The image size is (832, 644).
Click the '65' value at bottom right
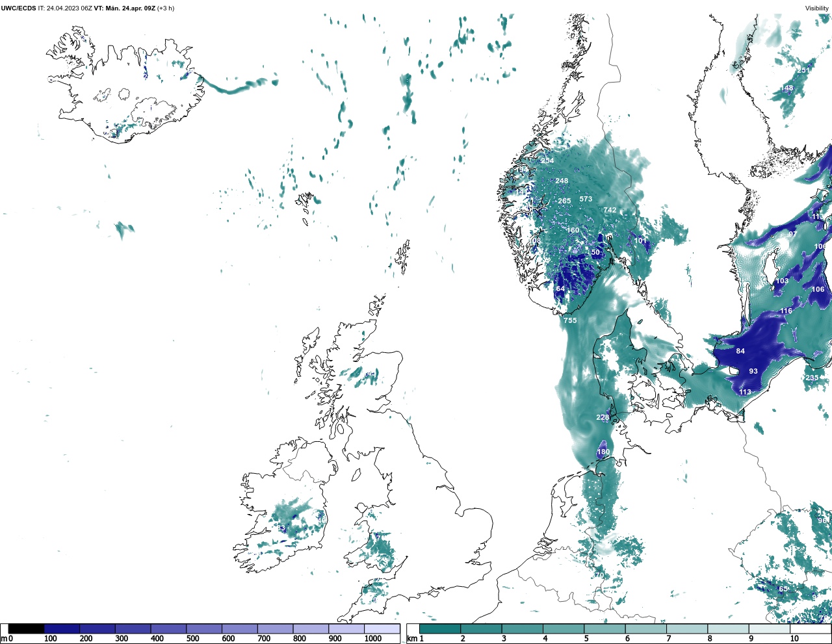[783, 589]
